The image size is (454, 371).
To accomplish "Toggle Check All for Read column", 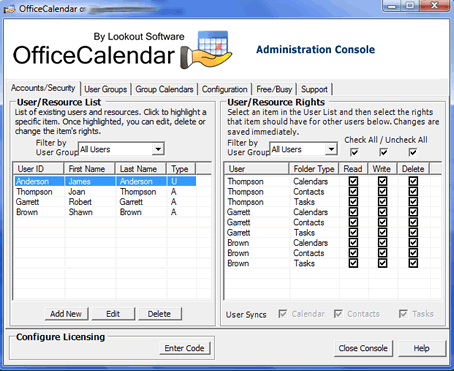I will pyautogui.click(x=354, y=152).
